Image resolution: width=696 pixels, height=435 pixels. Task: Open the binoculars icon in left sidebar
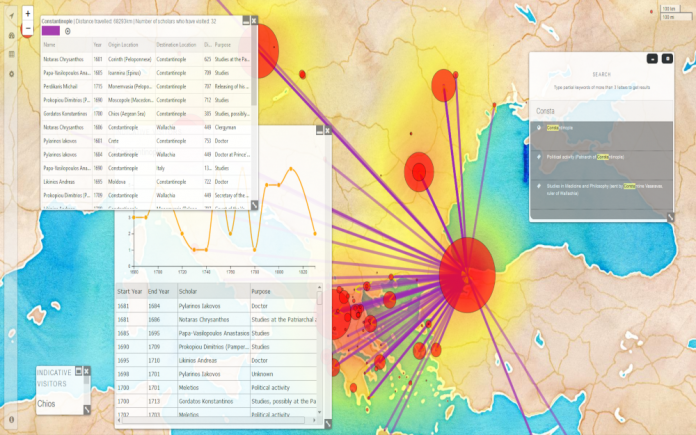pos(12,36)
